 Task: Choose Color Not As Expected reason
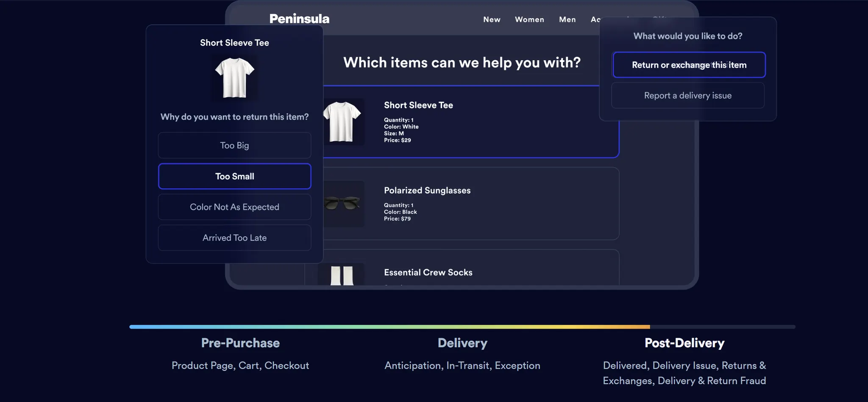tap(234, 207)
